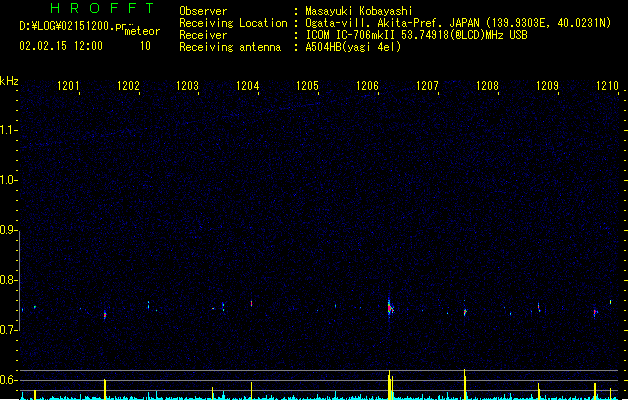Screen dimensions: 629x400
Task: Click the 1210 time axis label
Action: (x=607, y=86)
